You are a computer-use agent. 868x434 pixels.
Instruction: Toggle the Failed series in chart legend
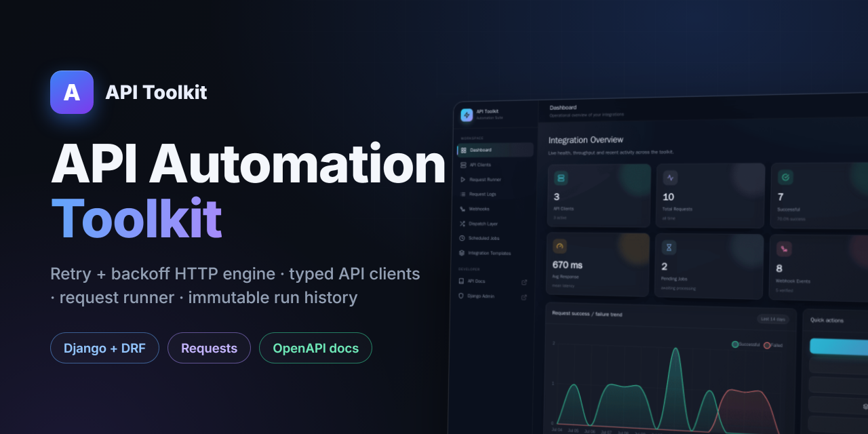773,345
